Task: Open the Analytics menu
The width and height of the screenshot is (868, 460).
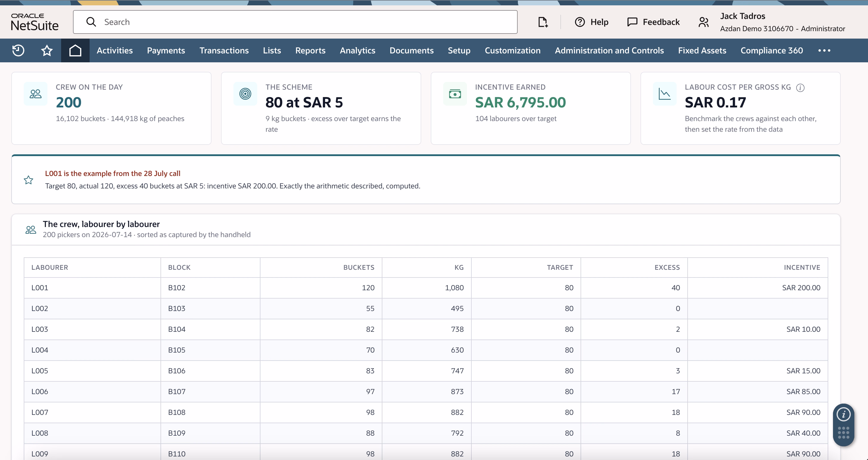Action: 357,50
